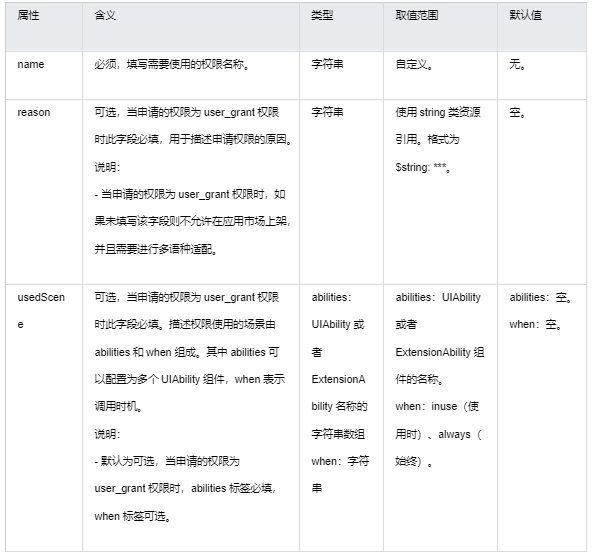Image resolution: width=594 pixels, height=555 pixels.
Task: Click abilities: UIAbility in value range
Action: click(x=438, y=298)
